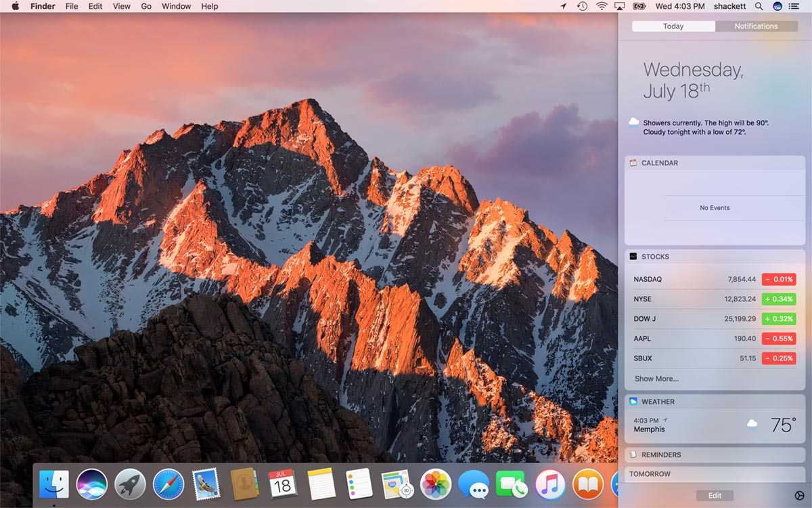Open the Photos app in Dock

[x=436, y=484]
